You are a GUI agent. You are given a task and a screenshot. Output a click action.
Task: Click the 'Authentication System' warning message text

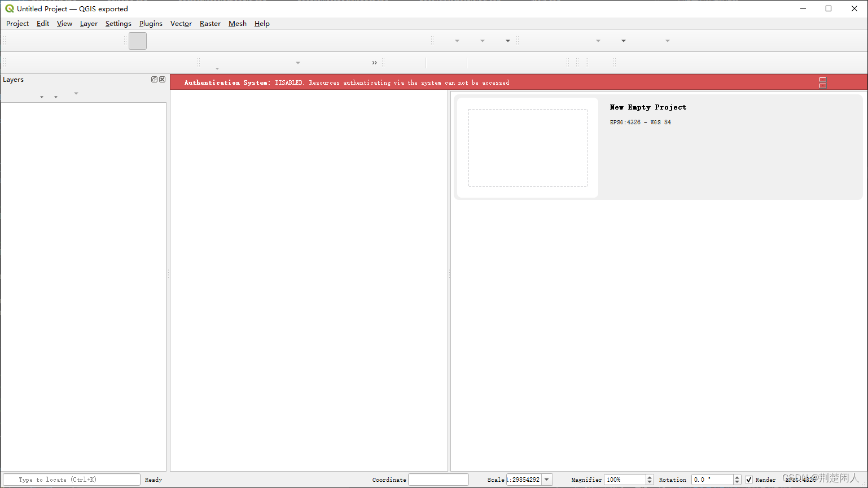347,82
